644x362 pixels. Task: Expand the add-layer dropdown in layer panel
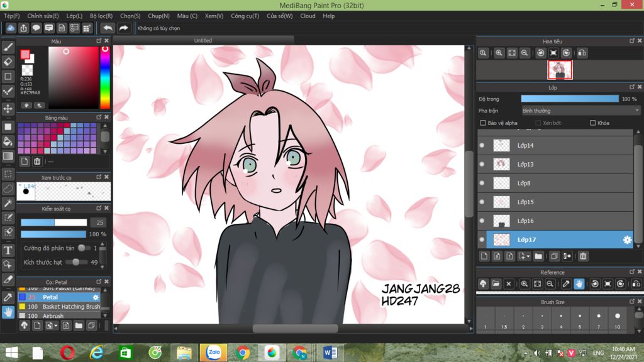(x=528, y=256)
